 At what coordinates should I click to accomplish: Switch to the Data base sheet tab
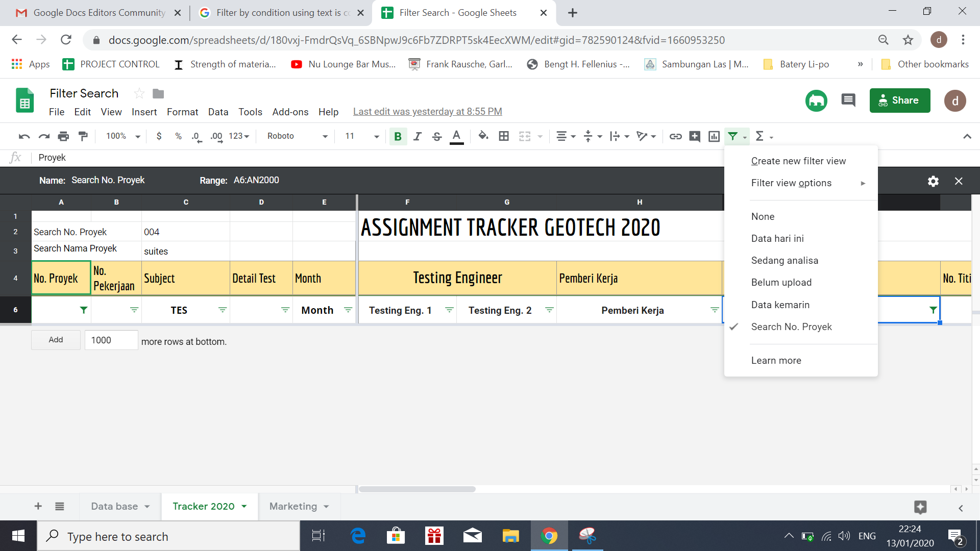pyautogui.click(x=114, y=506)
